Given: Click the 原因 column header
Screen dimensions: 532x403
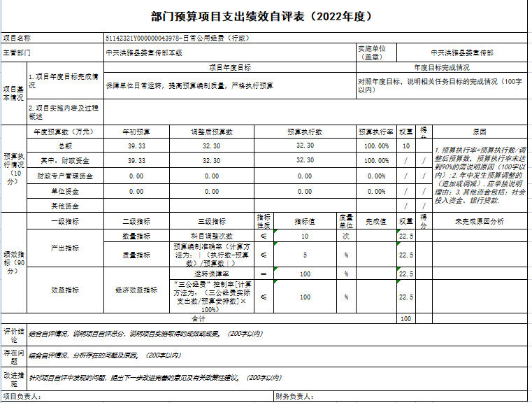Looking at the screenshot, I should pyautogui.click(x=480, y=132).
